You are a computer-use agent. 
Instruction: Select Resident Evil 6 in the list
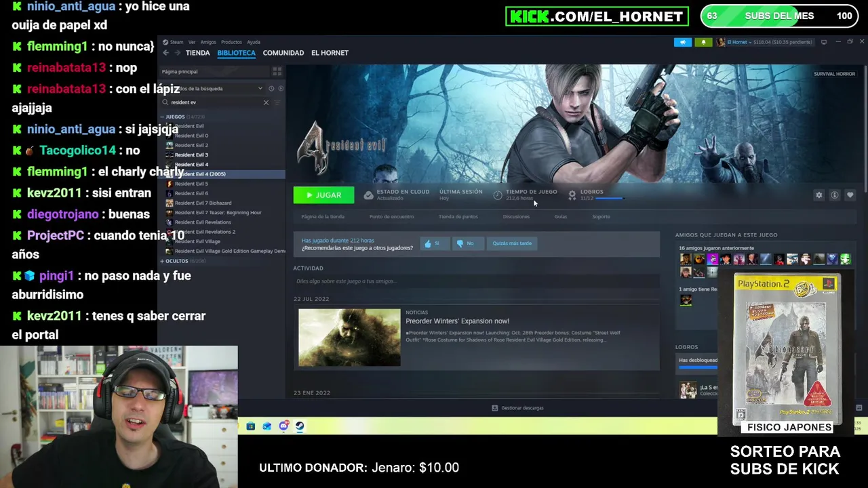pos(191,193)
